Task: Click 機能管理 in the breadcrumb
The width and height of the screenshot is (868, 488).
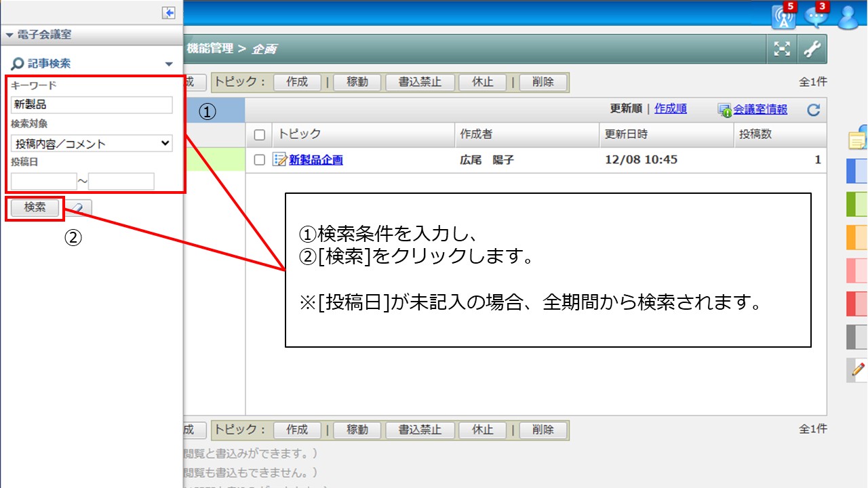Action: click(210, 49)
